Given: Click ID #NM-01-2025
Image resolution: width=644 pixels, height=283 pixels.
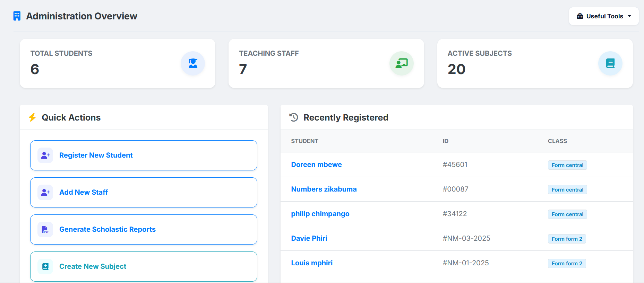Looking at the screenshot, I should [x=466, y=263].
